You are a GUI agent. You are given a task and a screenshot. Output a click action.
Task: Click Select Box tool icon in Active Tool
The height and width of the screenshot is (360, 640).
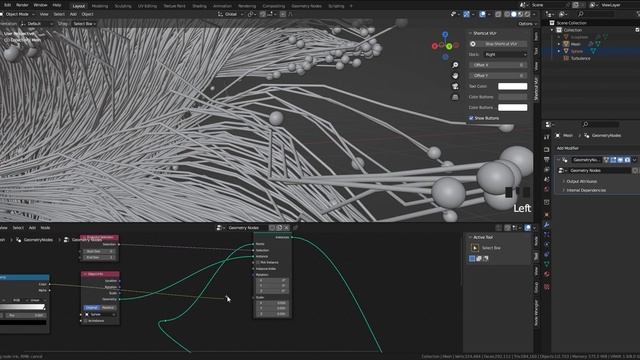click(475, 248)
